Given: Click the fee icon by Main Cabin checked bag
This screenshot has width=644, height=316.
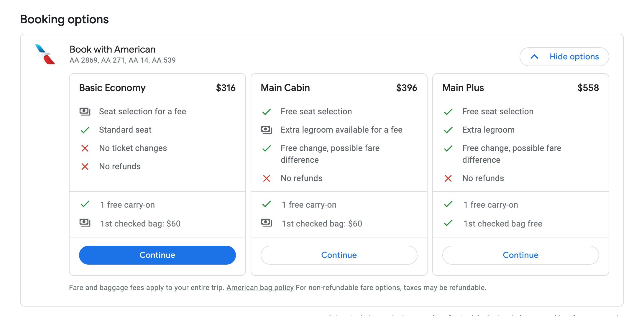Looking at the screenshot, I should [267, 223].
